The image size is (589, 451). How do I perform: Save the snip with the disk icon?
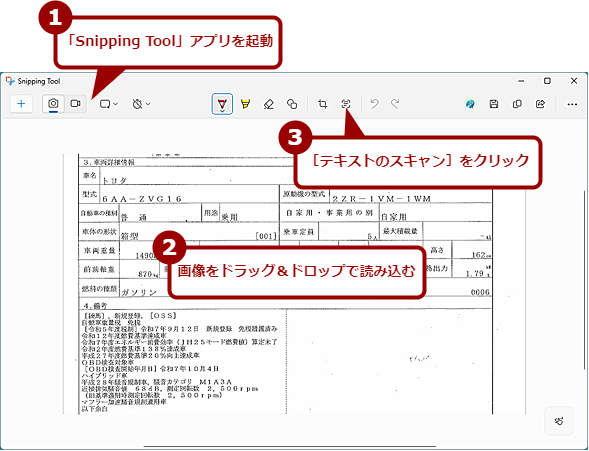pos(494,104)
